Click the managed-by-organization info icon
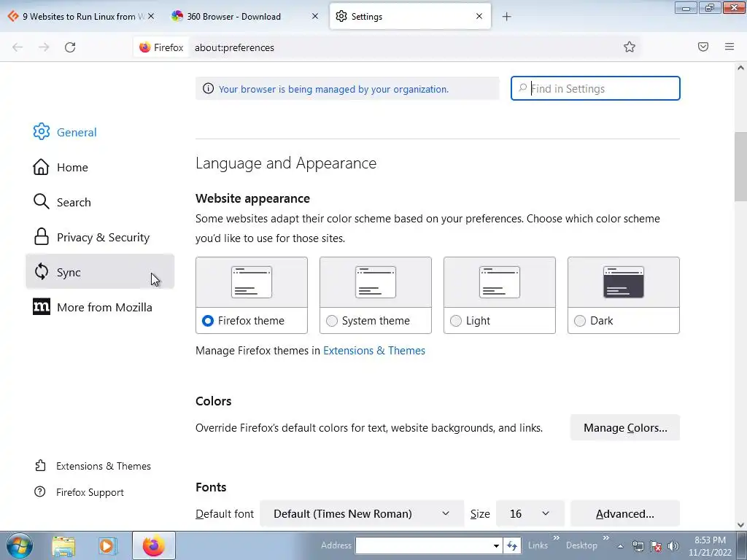This screenshot has width=747, height=560. [x=208, y=88]
